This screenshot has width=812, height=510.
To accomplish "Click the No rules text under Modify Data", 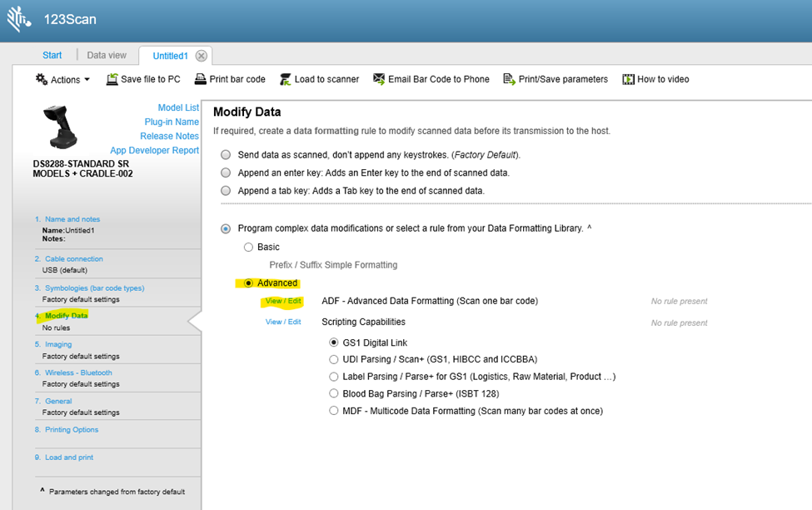I will [56, 327].
